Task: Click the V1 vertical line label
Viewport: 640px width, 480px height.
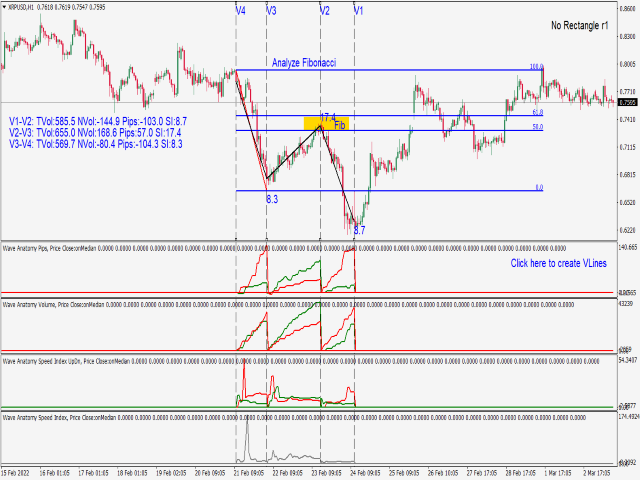Action: 358,11
